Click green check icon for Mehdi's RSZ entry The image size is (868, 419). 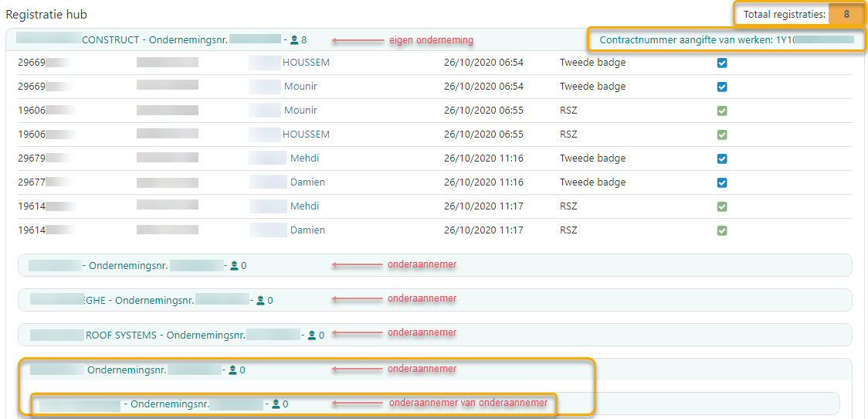(x=722, y=206)
